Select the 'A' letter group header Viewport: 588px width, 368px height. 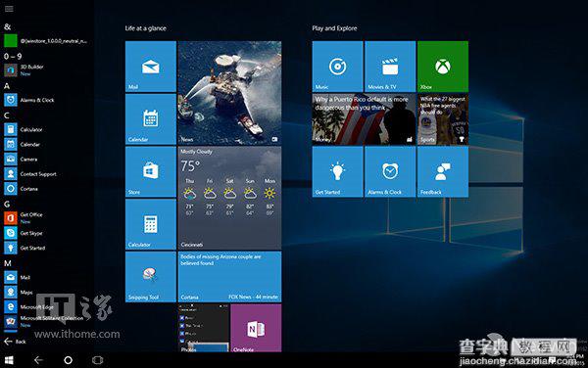(7, 86)
